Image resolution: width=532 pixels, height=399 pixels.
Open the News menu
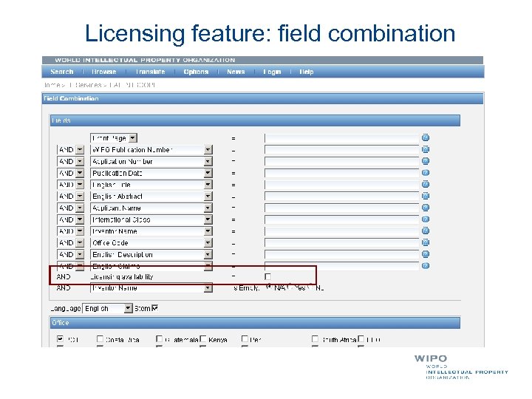[236, 72]
